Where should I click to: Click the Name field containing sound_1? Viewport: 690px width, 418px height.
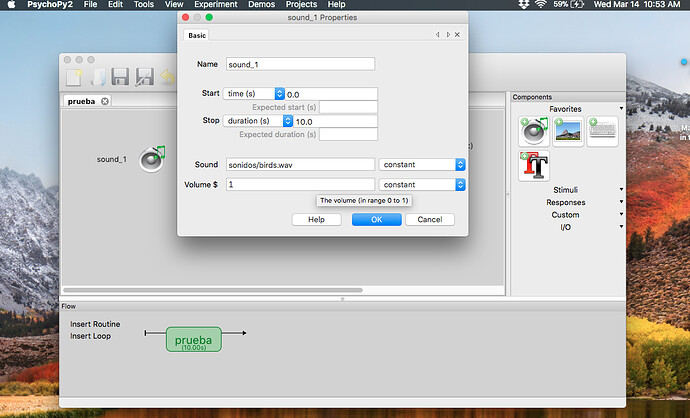300,64
